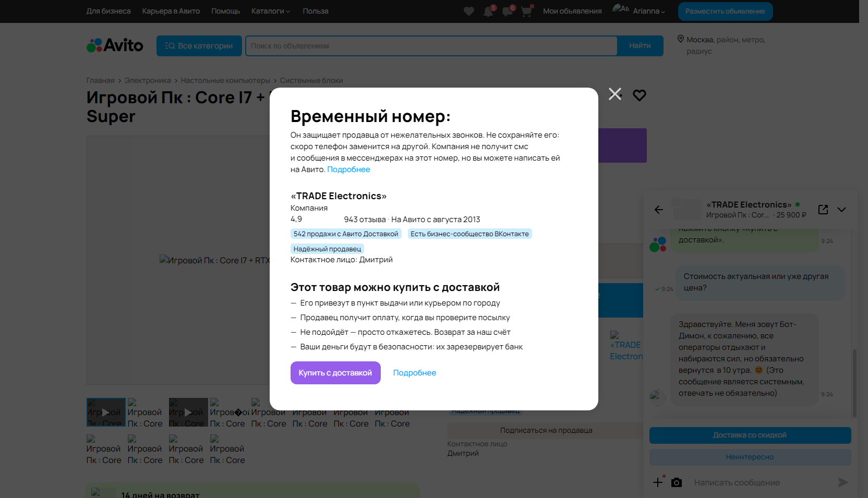Click Доставка со скидкой chat button
The width and height of the screenshot is (868, 498).
750,435
